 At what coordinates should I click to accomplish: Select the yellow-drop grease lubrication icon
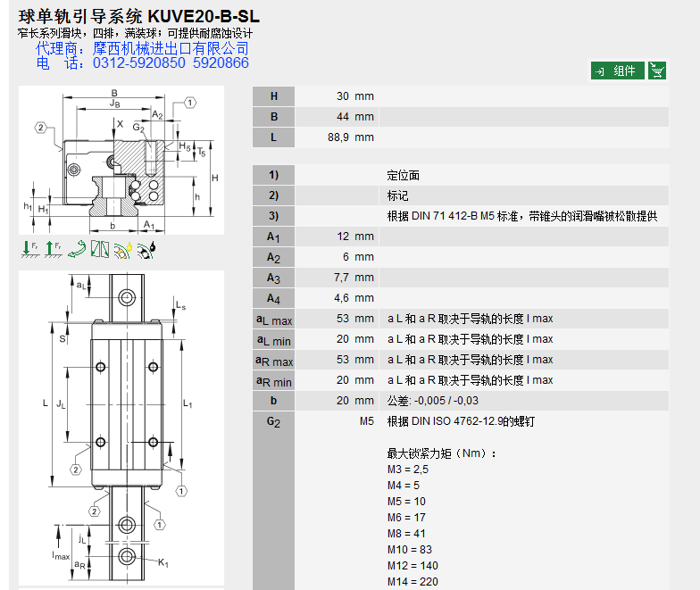[123, 250]
